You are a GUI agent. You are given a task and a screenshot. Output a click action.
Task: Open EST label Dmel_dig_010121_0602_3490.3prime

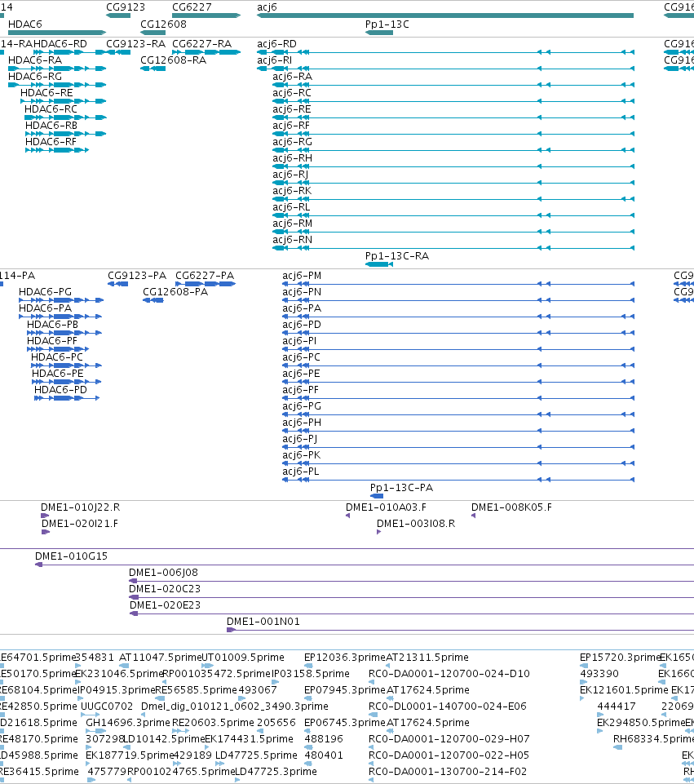click(x=235, y=706)
